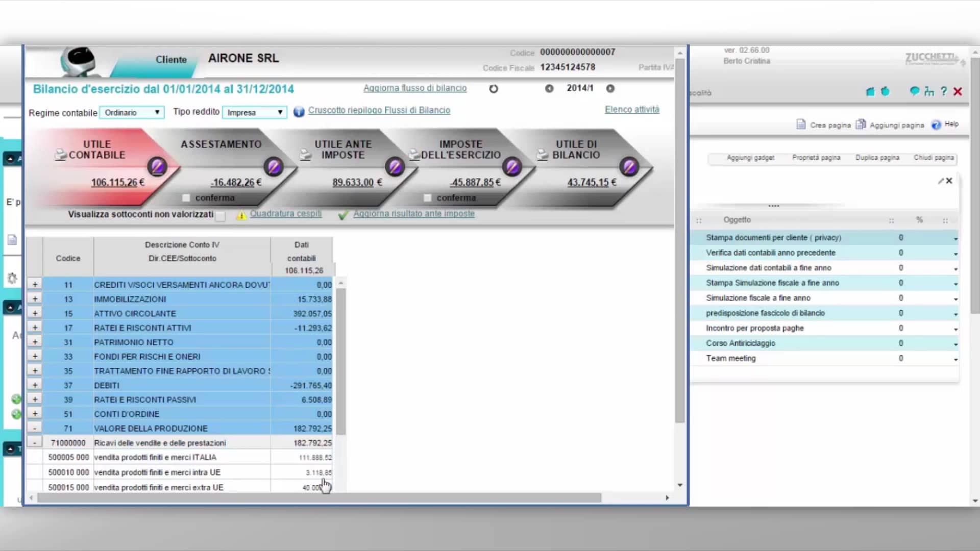The height and width of the screenshot is (551, 980).
Task: Expand the DEBITI row with the plus button
Action: (34, 385)
